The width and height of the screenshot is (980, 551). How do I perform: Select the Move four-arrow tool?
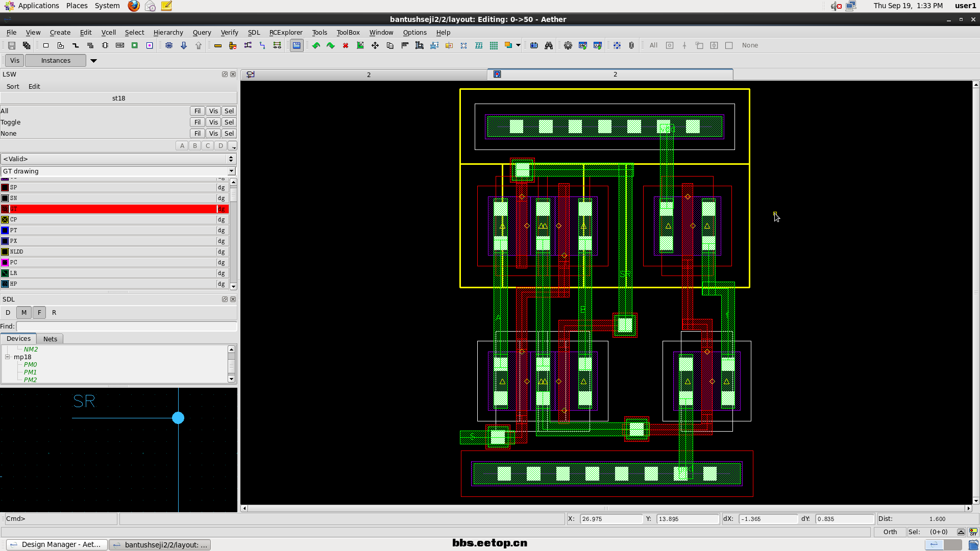375,45
